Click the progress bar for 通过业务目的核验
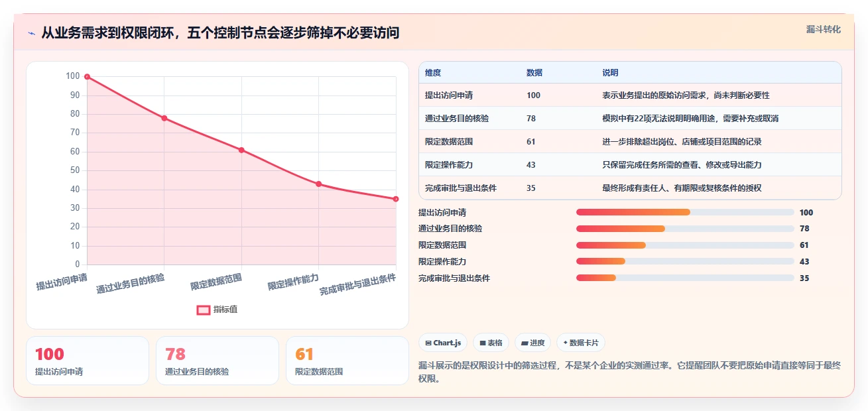The width and height of the screenshot is (868, 411). point(685,229)
